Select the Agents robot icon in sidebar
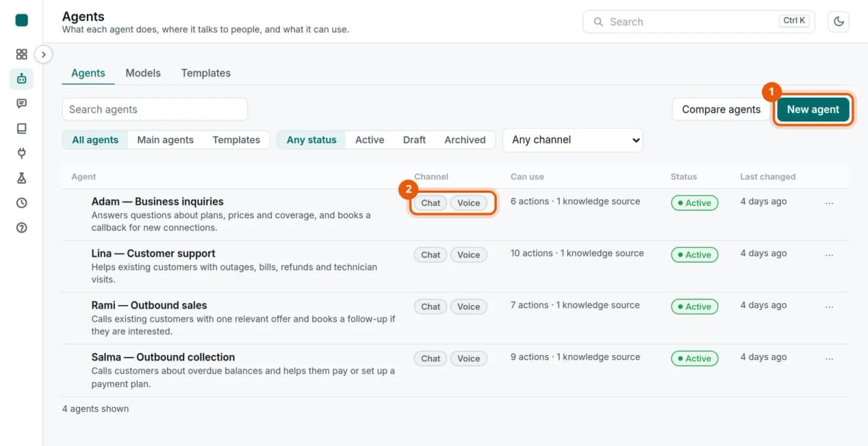Viewport: 868px width, 446px height. [x=22, y=79]
